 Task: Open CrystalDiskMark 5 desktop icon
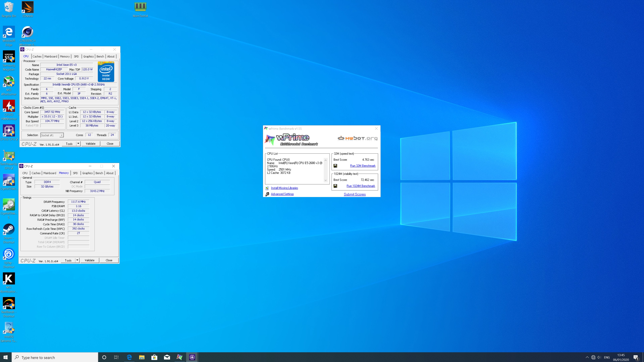point(9,209)
